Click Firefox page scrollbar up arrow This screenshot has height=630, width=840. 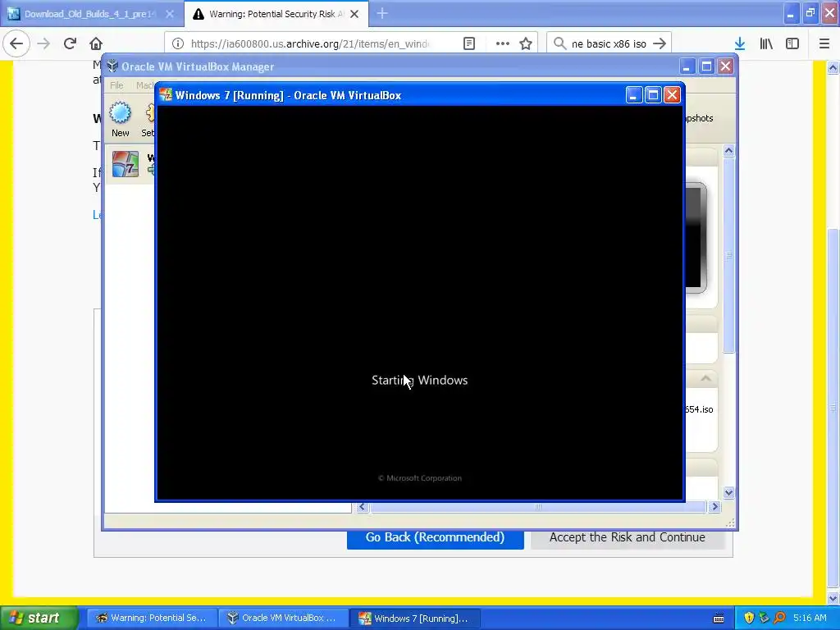pyautogui.click(x=833, y=67)
